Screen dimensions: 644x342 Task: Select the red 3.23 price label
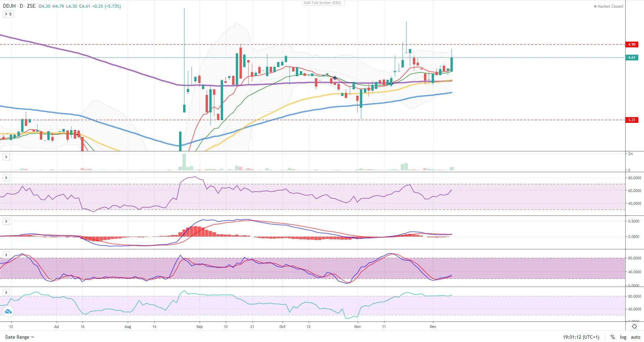coord(632,120)
